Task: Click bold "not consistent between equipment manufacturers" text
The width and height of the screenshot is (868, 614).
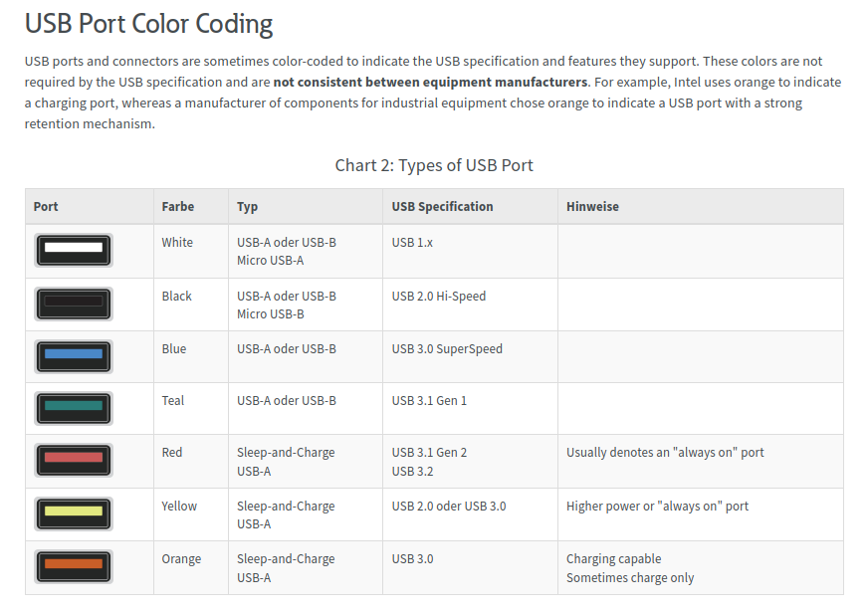Action: click(x=430, y=82)
